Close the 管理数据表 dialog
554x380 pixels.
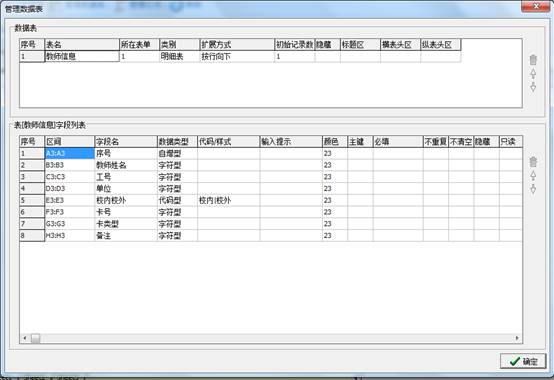[x=536, y=6]
